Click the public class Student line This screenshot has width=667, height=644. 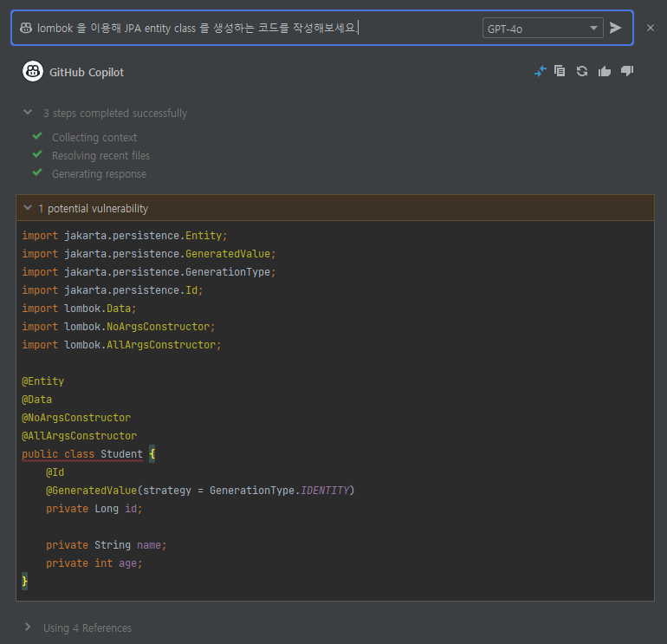(x=88, y=454)
